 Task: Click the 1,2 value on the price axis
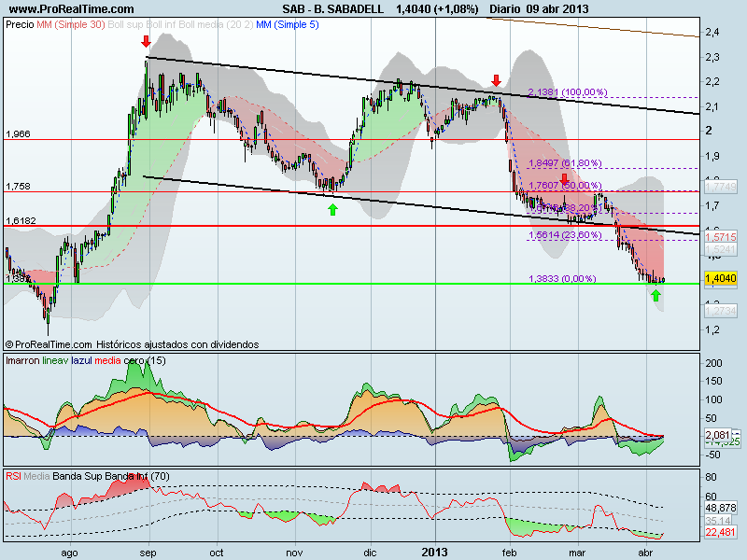[712, 329]
